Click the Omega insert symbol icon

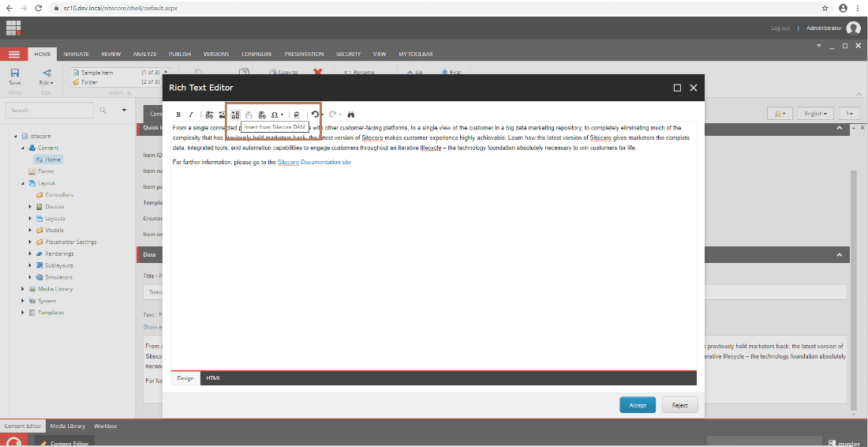[x=274, y=115]
